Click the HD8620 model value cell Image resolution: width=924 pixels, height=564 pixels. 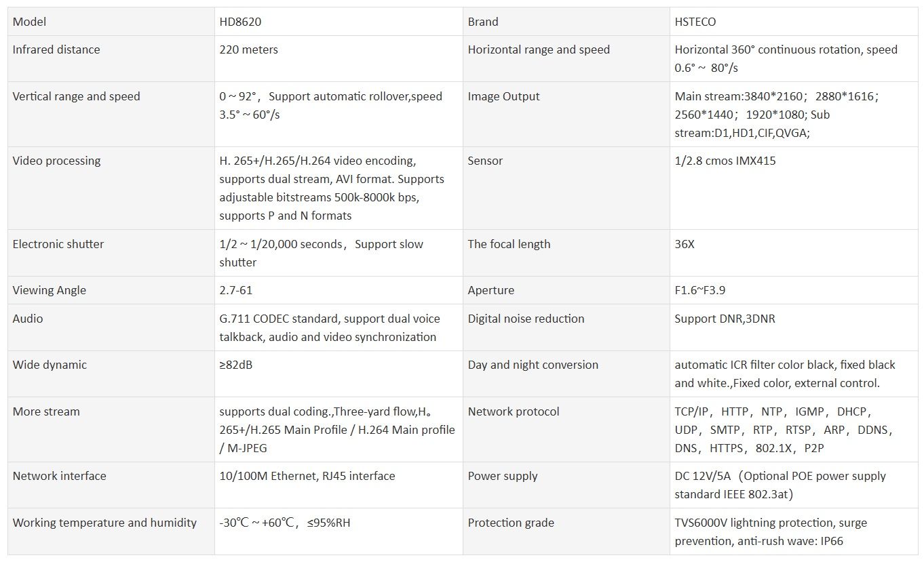[x=338, y=22]
